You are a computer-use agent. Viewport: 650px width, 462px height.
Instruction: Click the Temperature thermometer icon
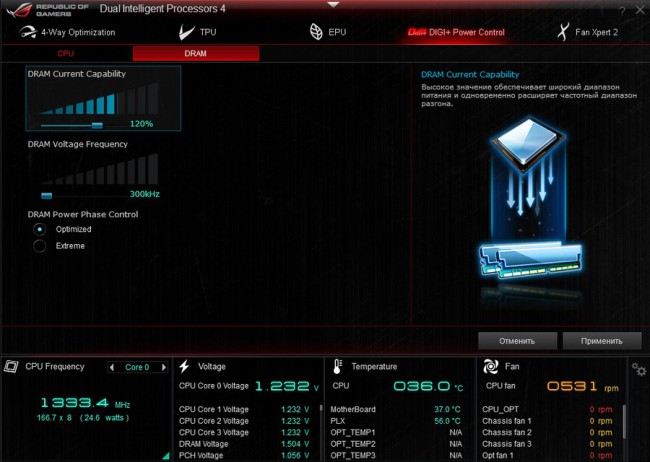point(338,367)
